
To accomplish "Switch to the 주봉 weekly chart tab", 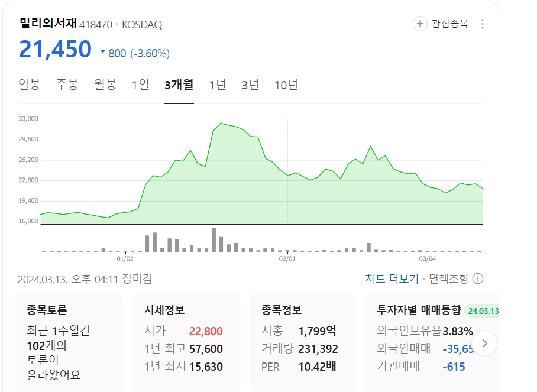I will [65, 85].
